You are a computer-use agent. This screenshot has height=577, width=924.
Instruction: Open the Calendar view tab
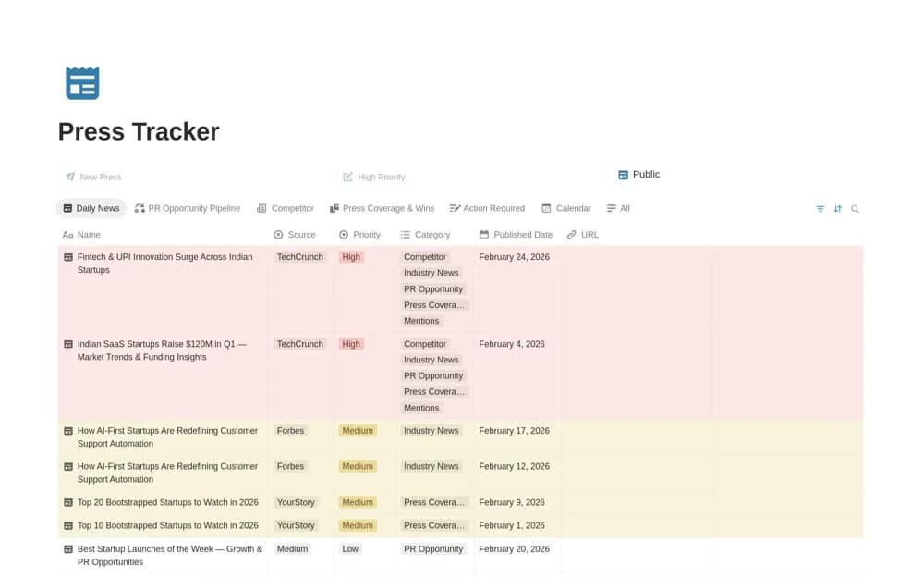point(565,208)
